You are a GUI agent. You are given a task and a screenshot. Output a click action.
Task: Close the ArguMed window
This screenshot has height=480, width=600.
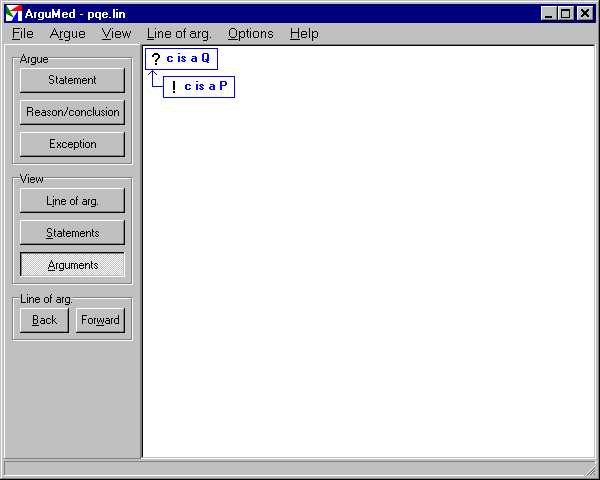[x=585, y=14]
